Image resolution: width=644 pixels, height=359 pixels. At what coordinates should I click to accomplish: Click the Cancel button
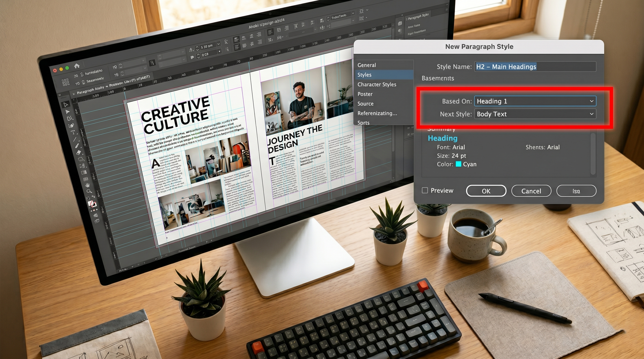(531, 191)
